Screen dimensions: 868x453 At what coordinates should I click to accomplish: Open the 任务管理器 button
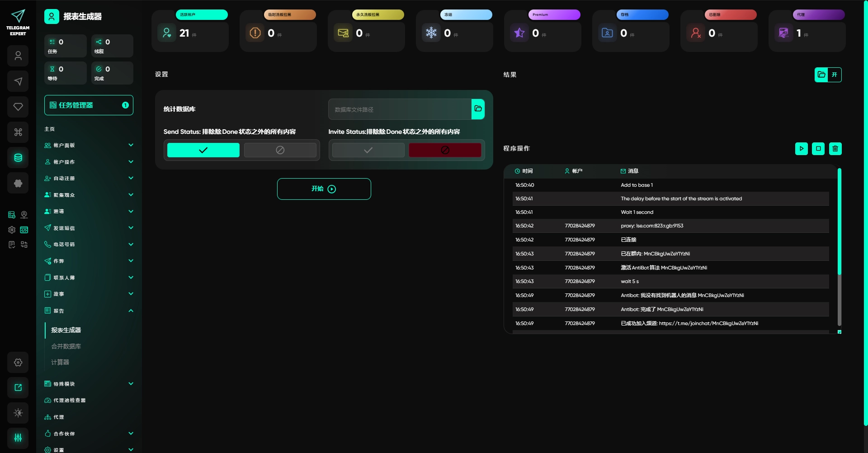[89, 105]
